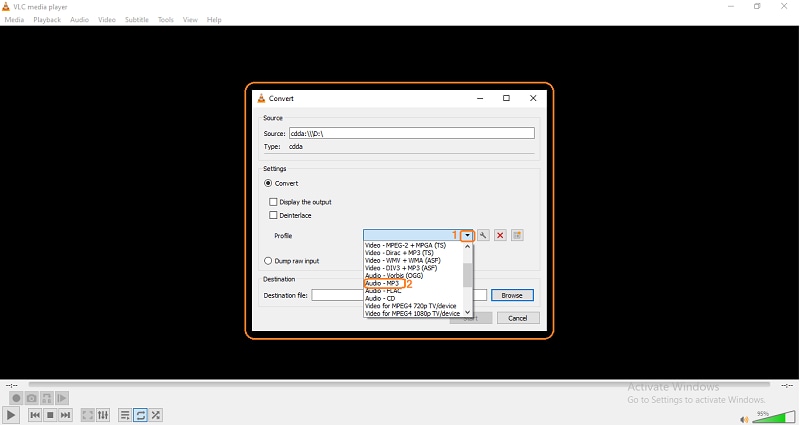
Task: Select the Dump raw input option
Action: tap(268, 261)
